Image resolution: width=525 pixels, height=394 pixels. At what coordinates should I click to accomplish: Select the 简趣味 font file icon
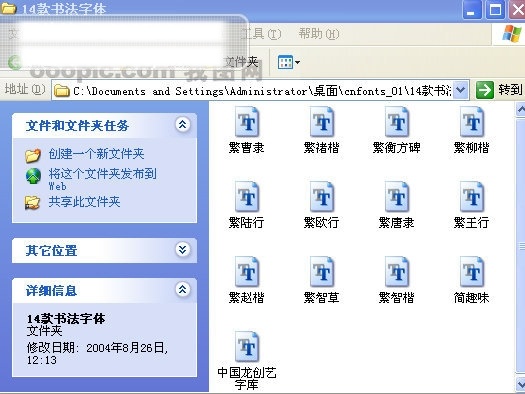472,271
